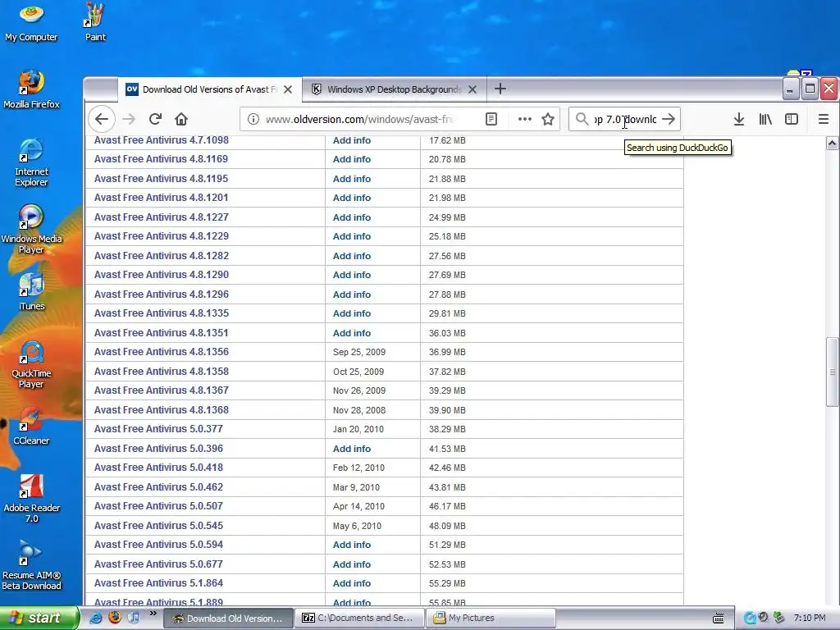Click the vertical scrollbar thumb

[832, 372]
